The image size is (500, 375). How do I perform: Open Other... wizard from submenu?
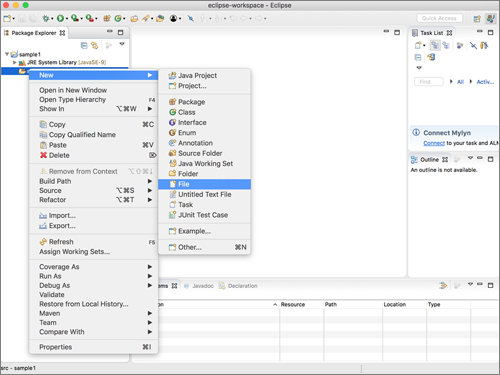pos(204,247)
